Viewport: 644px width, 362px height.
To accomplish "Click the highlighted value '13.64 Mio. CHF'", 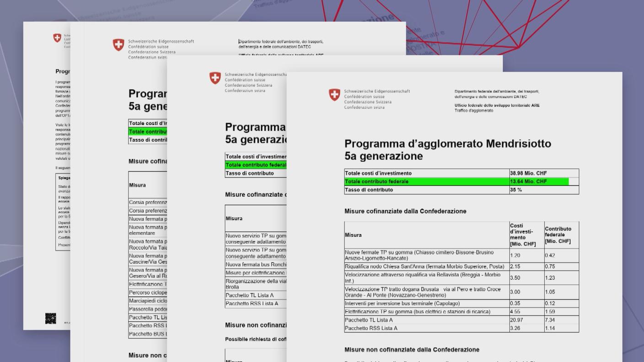I will pos(528,181).
